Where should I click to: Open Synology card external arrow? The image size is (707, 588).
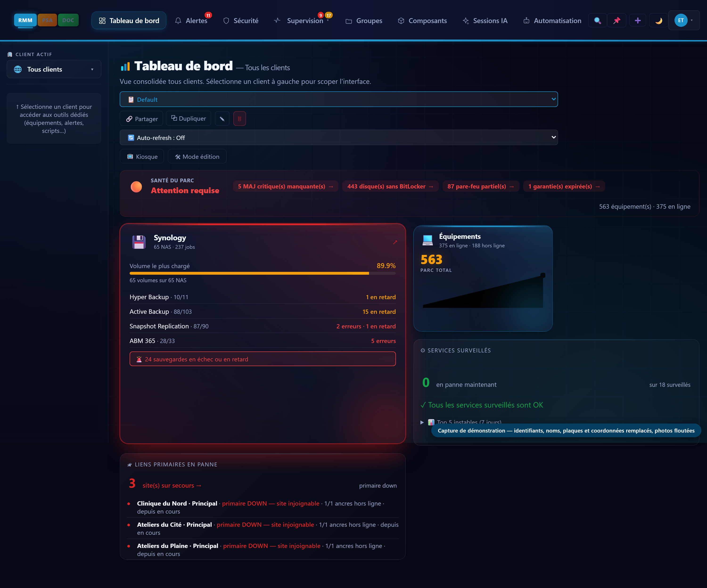click(x=395, y=242)
